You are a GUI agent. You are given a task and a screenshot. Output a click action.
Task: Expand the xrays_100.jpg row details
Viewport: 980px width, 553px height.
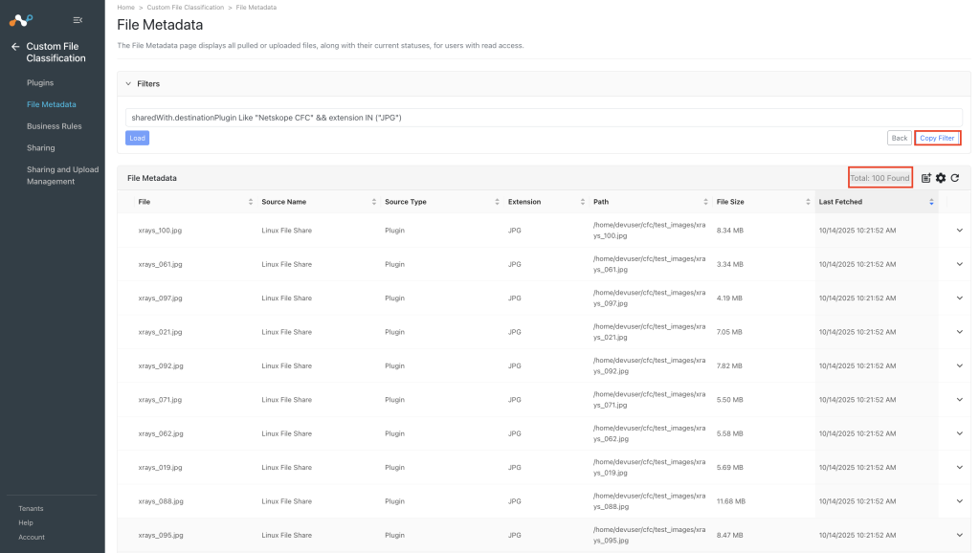[959, 231]
